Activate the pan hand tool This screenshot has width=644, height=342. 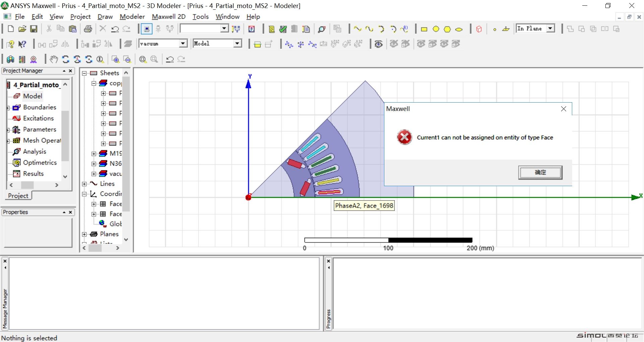point(54,59)
